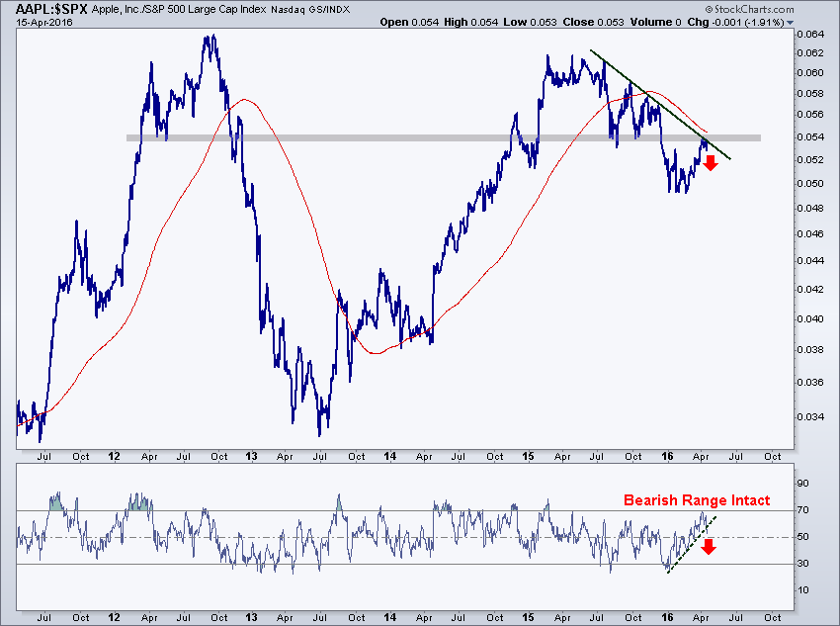Click the 0.054 price axis label
This screenshot has height=626, width=840.
[x=811, y=136]
